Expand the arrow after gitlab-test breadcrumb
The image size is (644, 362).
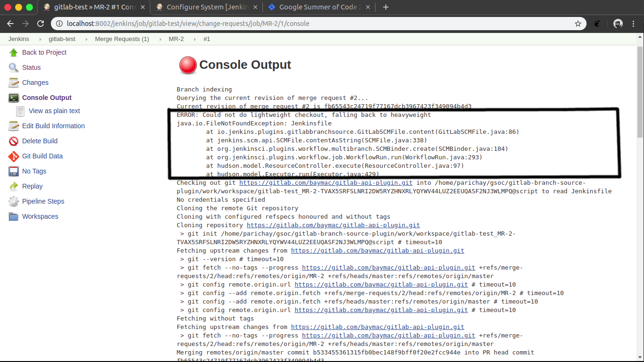click(x=87, y=39)
